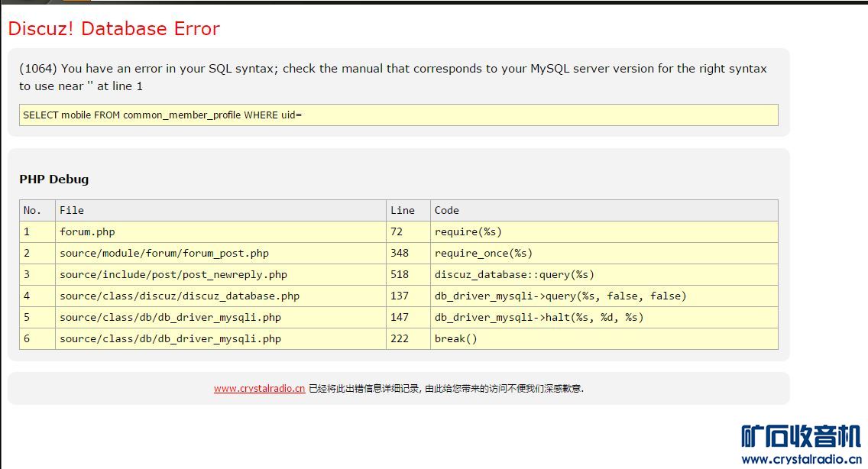Select the "source/module/forum/forum_post.php" file cell
The width and height of the screenshot is (868, 469).
coord(220,253)
